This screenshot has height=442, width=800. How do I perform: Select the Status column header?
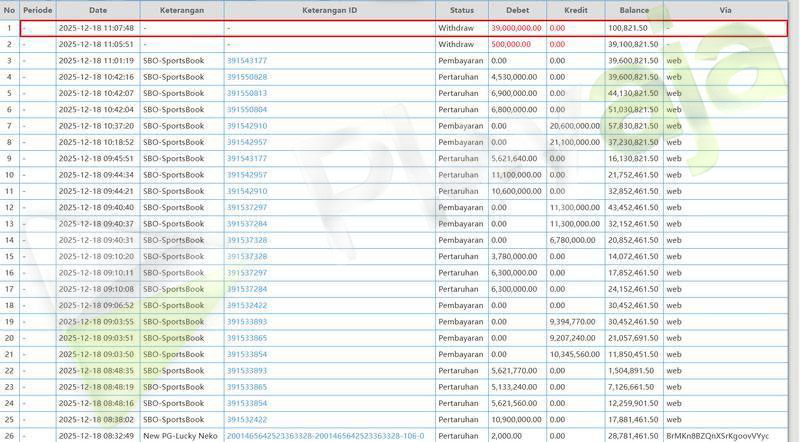click(x=461, y=10)
